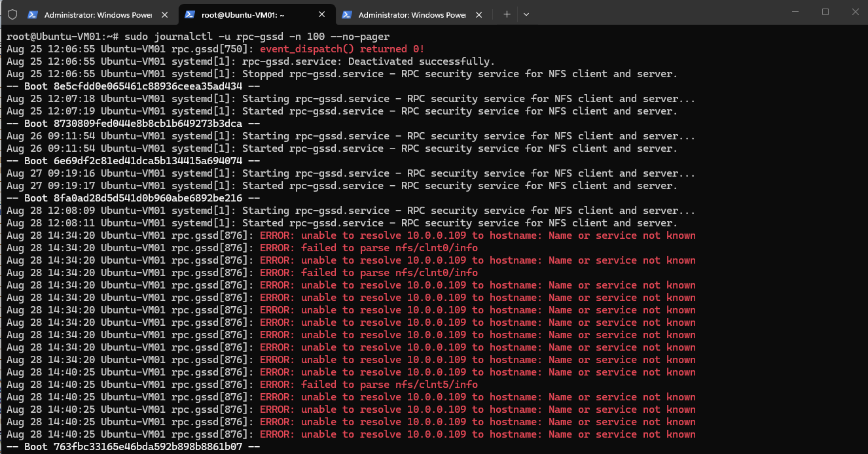Image resolution: width=868 pixels, height=454 pixels.
Task: Close the third Administrator: Windows PowerShell tab
Action: (480, 14)
